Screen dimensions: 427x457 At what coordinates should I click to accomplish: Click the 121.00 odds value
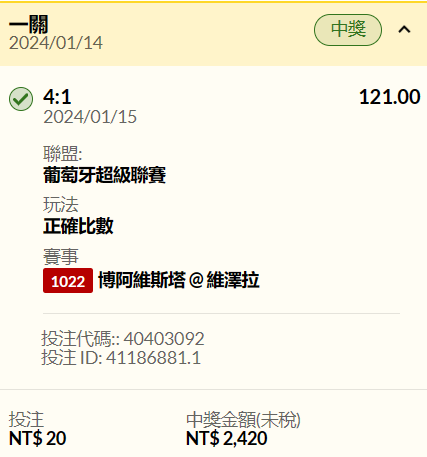(390, 97)
